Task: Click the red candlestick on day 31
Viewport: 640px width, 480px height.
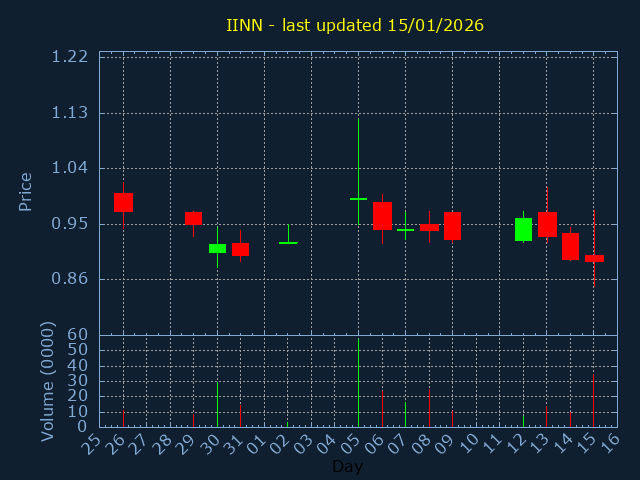Action: pyautogui.click(x=240, y=249)
